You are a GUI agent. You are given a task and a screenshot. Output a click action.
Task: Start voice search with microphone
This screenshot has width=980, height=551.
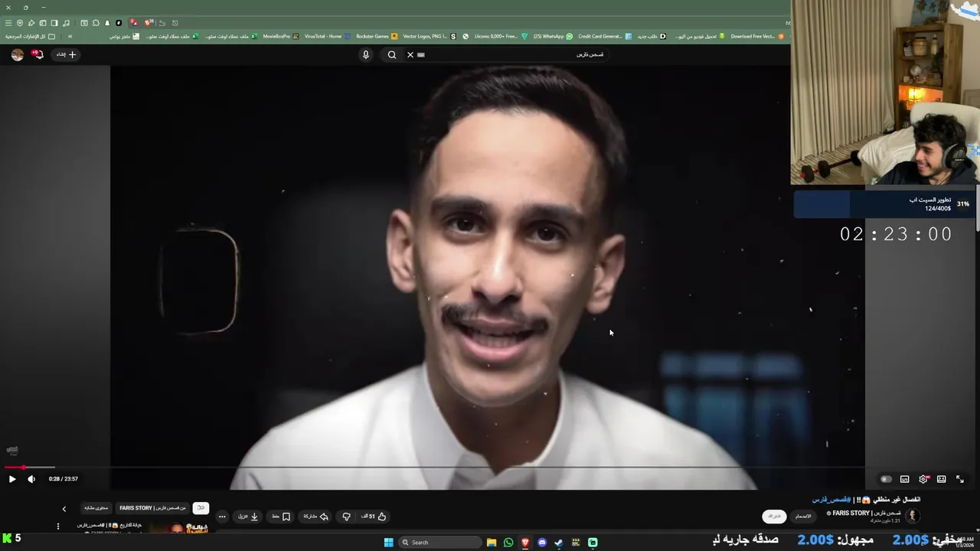click(366, 54)
